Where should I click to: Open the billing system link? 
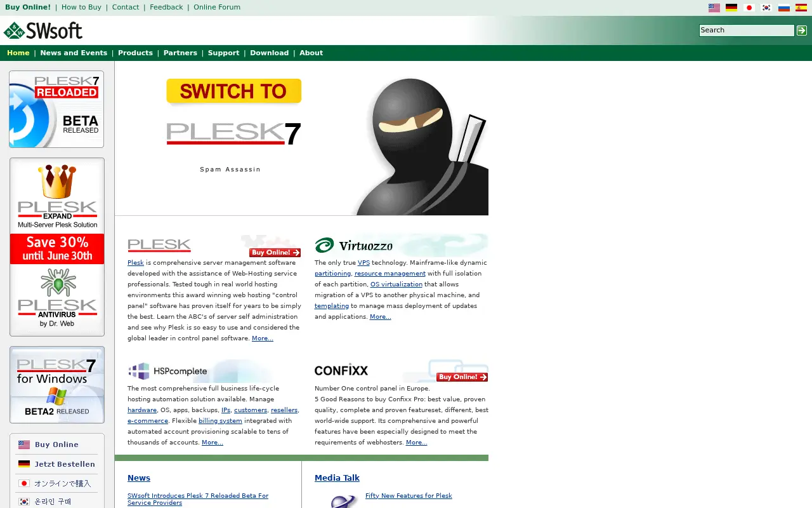[x=220, y=421]
